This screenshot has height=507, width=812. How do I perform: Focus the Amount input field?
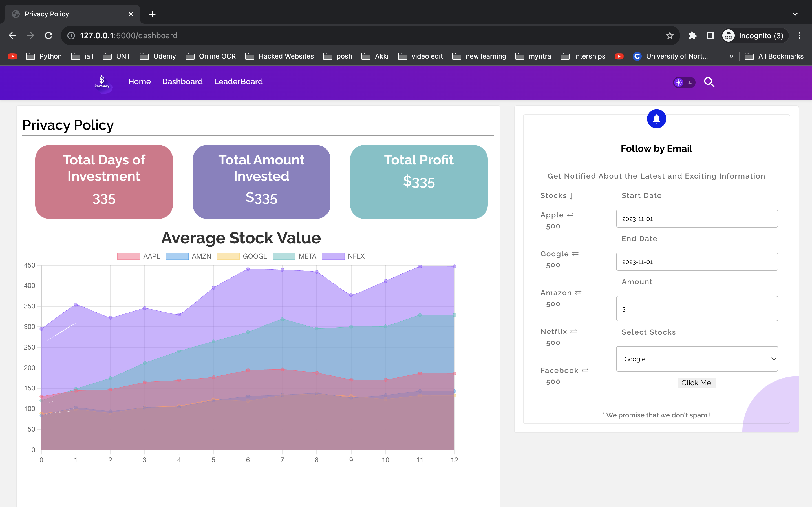pyautogui.click(x=697, y=308)
